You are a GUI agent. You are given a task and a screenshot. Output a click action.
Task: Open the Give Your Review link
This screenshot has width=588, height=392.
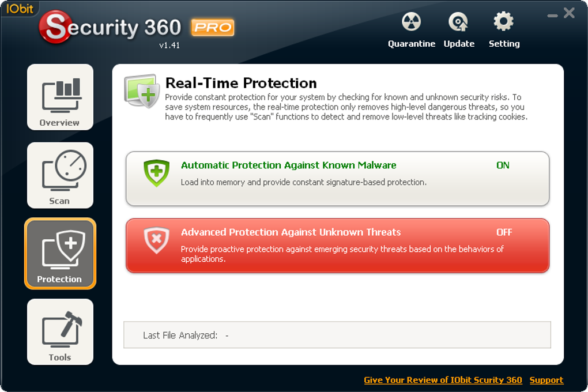[443, 380]
